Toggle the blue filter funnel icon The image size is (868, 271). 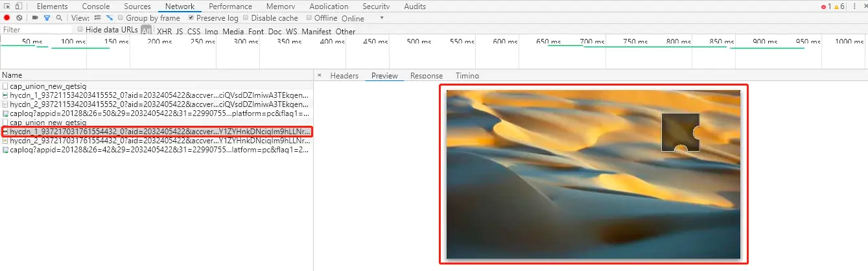tap(47, 18)
